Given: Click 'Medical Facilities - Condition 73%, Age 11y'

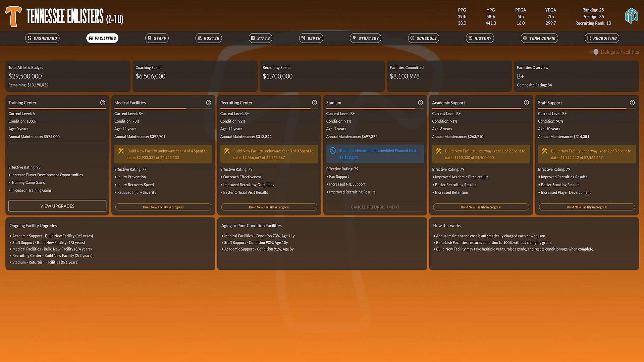Looking at the screenshot, I should point(259,236).
